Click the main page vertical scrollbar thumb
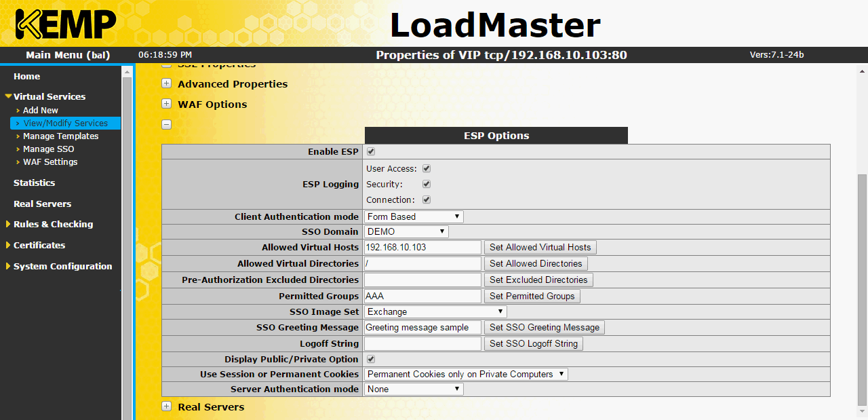Screen dimensions: 868x420 click(862, 288)
